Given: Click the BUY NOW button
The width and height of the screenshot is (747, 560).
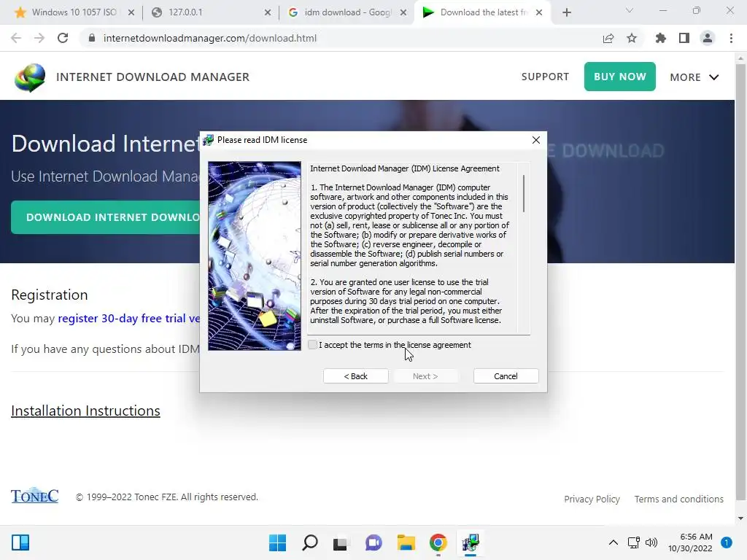Looking at the screenshot, I should (620, 77).
